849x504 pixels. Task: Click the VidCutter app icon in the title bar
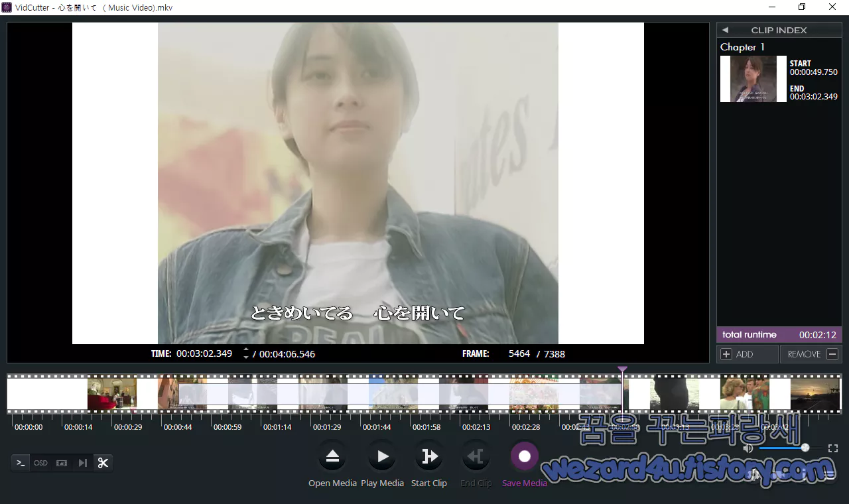click(x=7, y=7)
